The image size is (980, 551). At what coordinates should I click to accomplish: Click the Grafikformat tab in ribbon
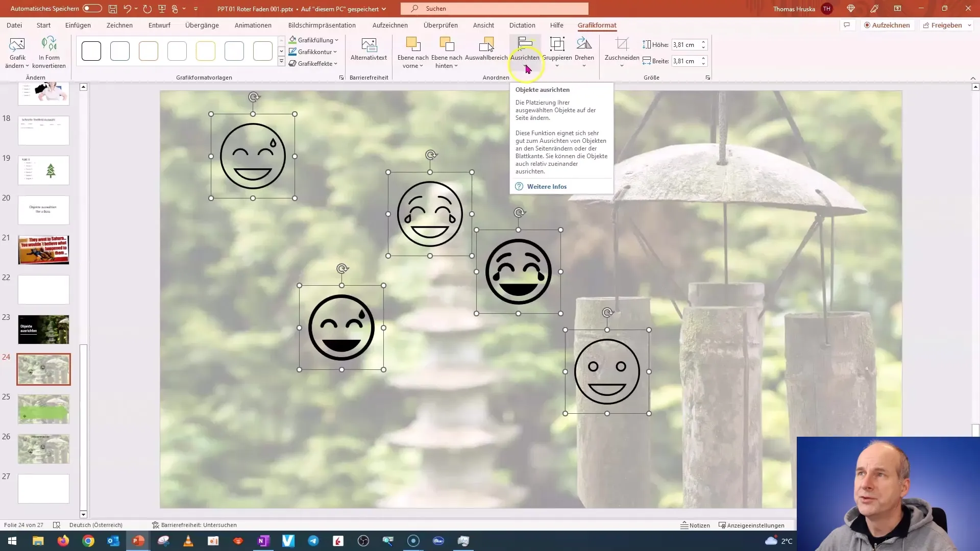[x=597, y=25]
